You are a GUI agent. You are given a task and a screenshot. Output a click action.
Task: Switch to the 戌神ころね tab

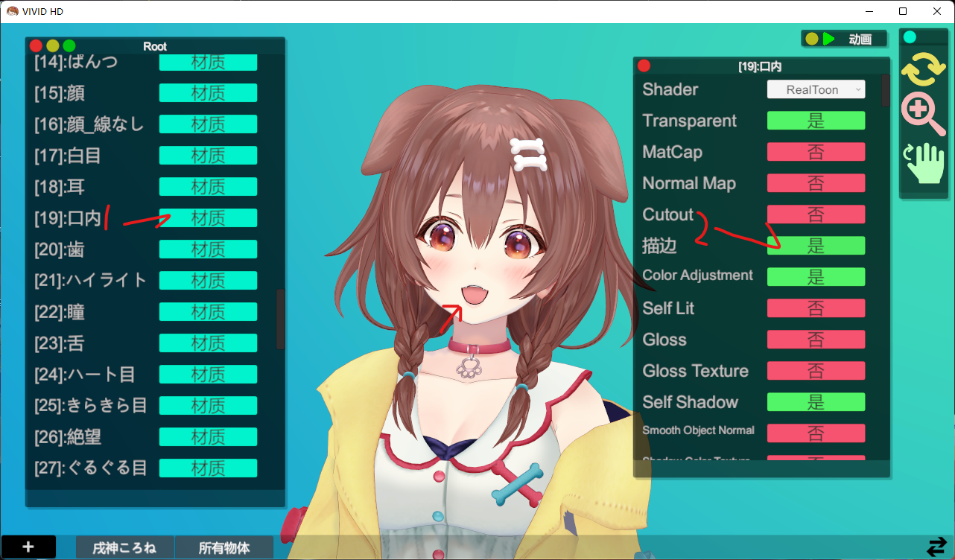[124, 547]
